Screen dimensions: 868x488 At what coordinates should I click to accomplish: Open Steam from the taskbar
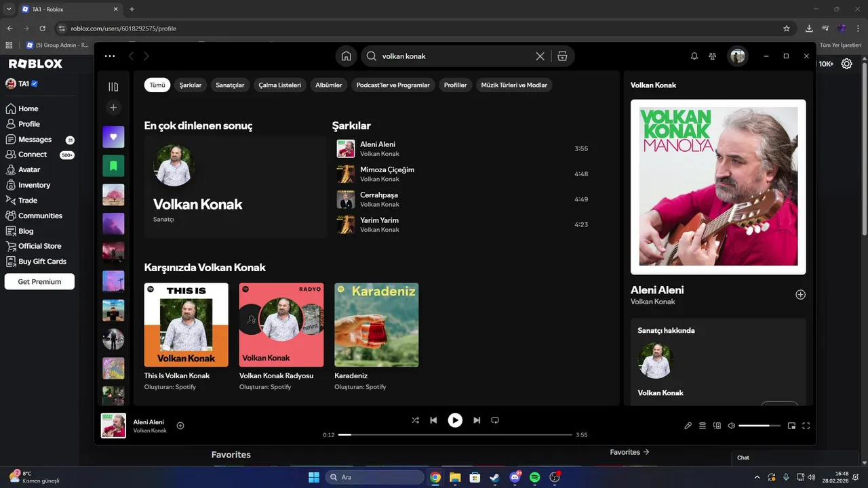point(495,477)
